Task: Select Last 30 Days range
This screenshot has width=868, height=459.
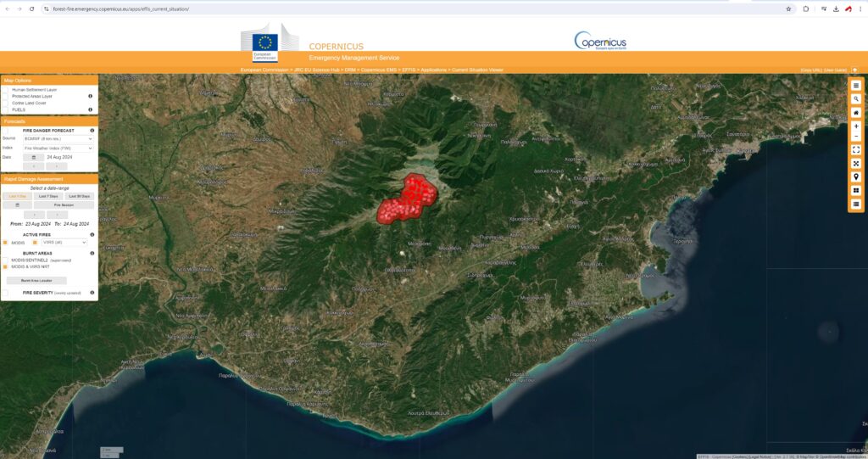Action: pos(79,196)
